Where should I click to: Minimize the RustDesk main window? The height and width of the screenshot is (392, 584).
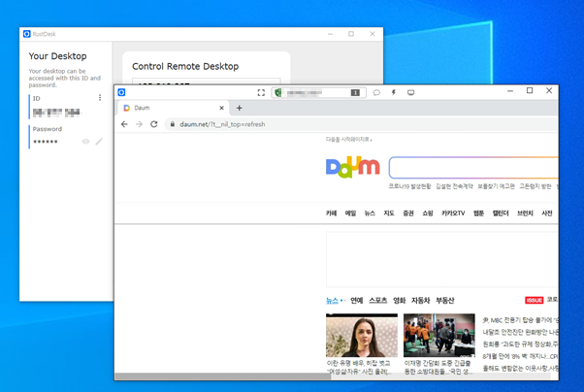point(331,34)
